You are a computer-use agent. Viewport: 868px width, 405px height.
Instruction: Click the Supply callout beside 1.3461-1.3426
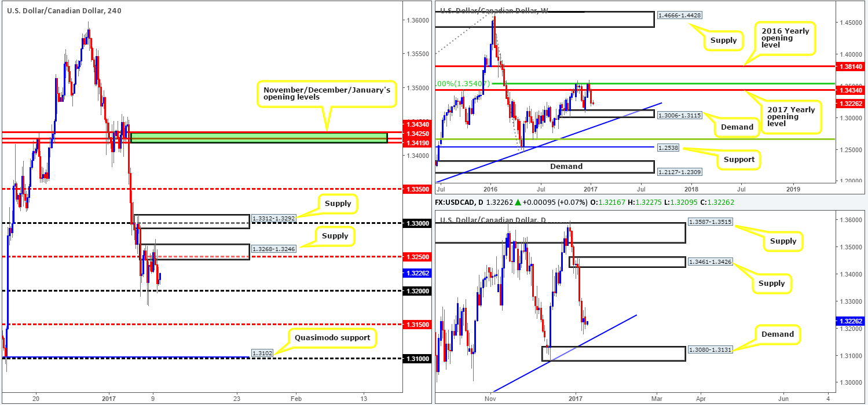(772, 283)
